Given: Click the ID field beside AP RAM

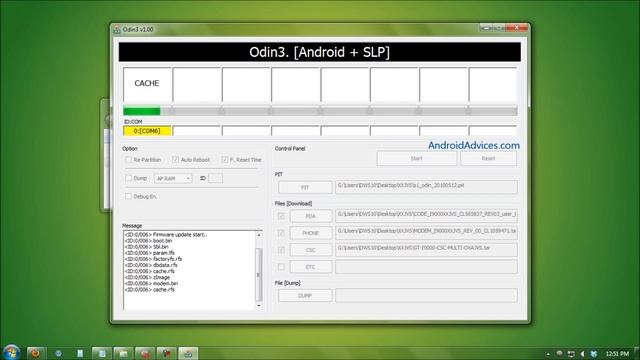Looking at the screenshot, I should click(216, 178).
